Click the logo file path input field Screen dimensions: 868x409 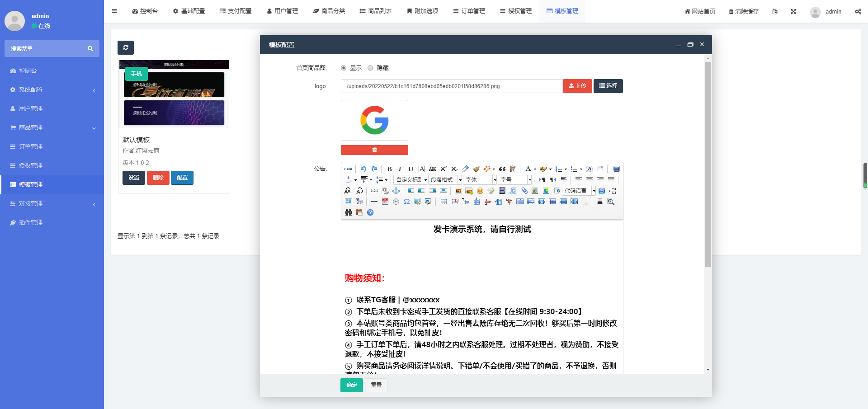pyautogui.click(x=452, y=86)
